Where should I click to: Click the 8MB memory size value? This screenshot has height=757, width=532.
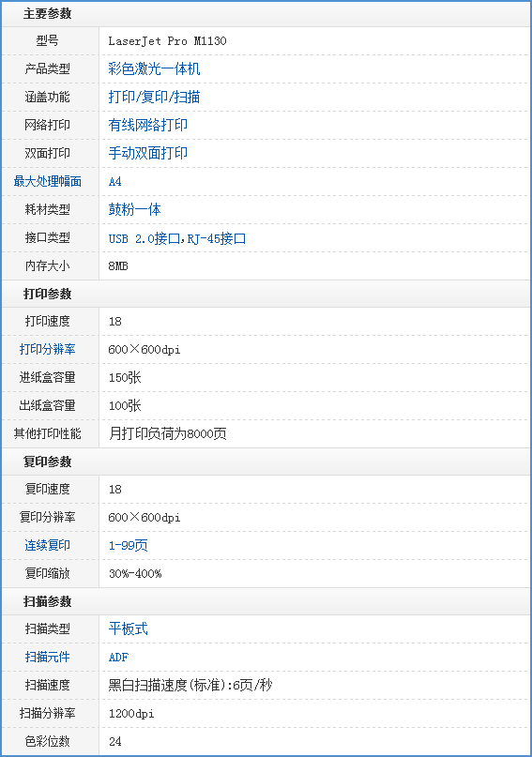point(118,266)
